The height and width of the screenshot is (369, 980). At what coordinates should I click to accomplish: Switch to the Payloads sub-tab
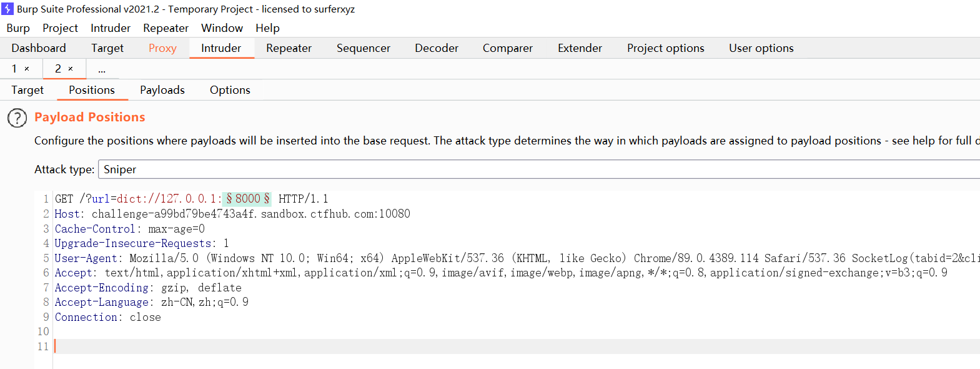[162, 90]
